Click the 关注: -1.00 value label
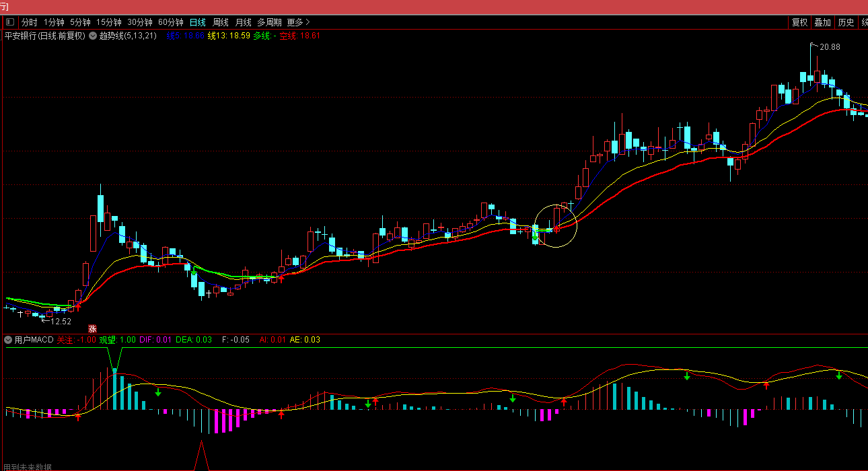Screen dimensions: 868x471 [76, 340]
